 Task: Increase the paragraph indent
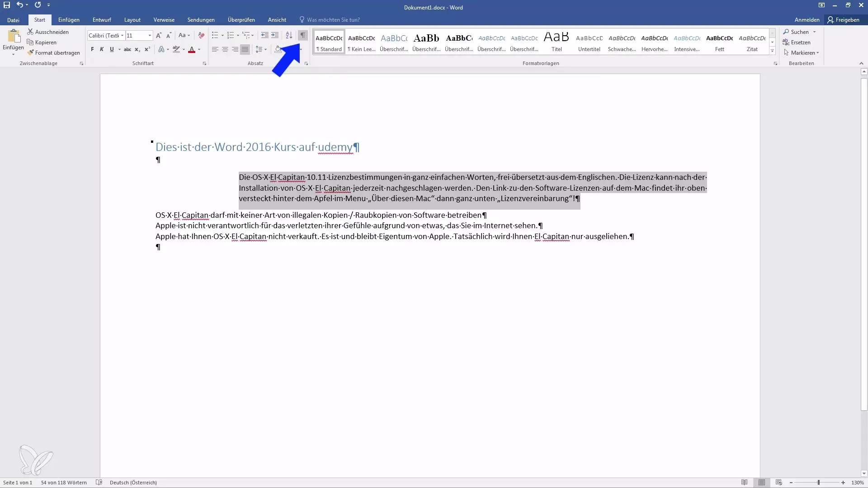pos(275,35)
